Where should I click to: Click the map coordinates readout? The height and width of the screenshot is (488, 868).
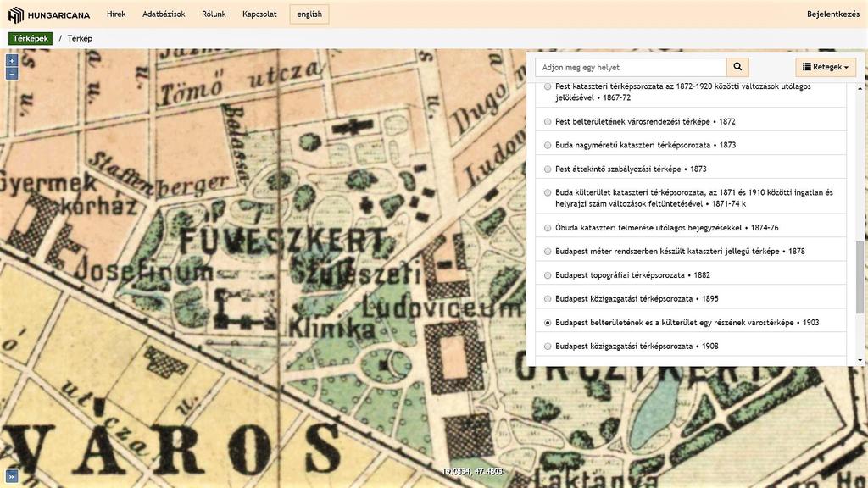[x=473, y=471]
